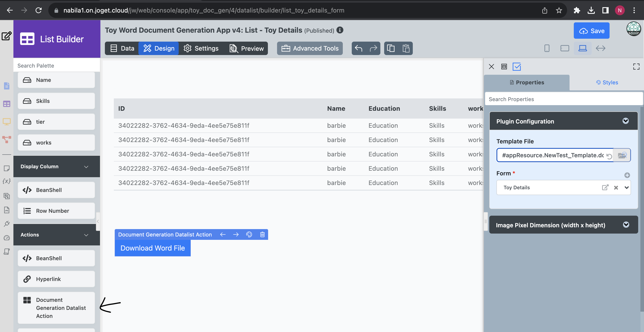
Task: Delete the Document Generation Datalist Action element
Action: pos(262,234)
